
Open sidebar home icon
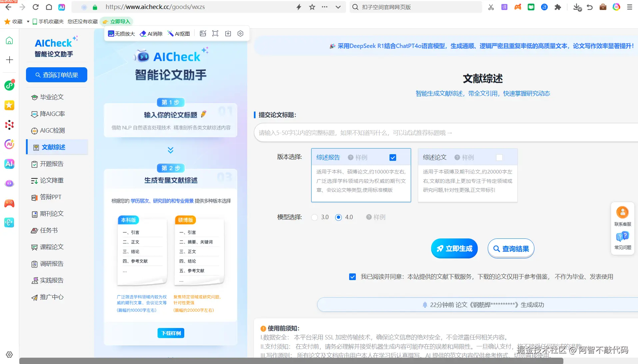pyautogui.click(x=9, y=40)
